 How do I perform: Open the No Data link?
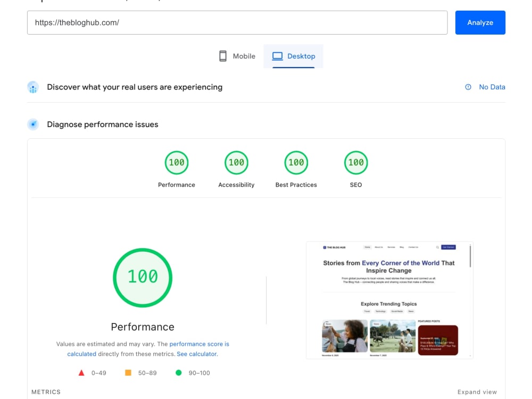point(492,87)
